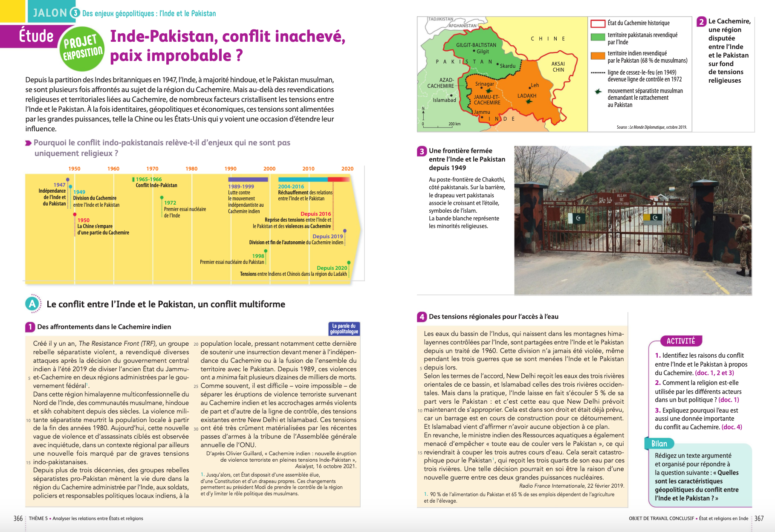Click the source Asialyst, 16 octobre 2021

pos(326,466)
